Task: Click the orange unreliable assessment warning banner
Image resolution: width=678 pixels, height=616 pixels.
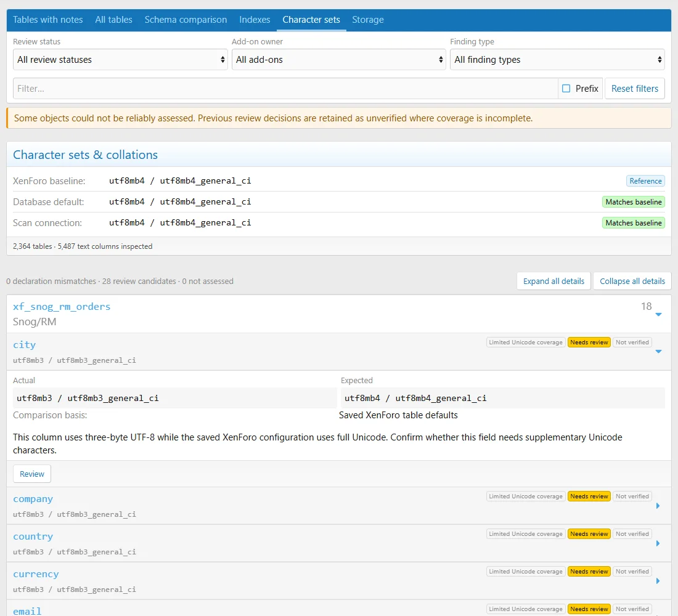Action: 339,118
